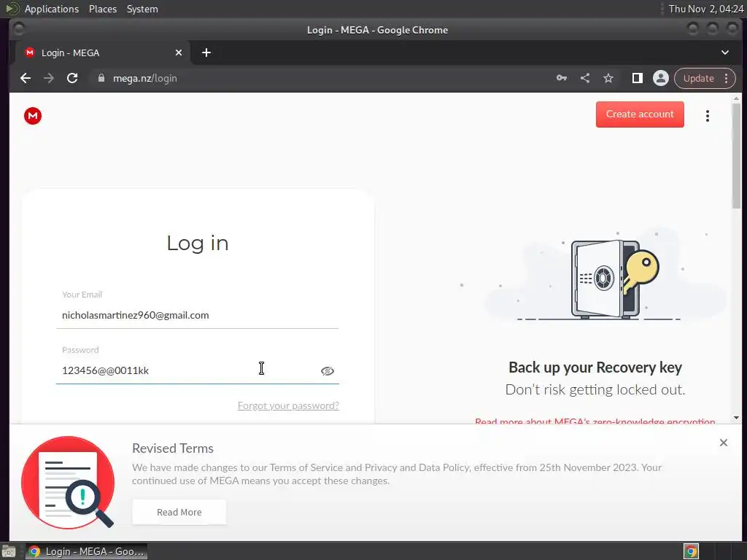The image size is (747, 560).
Task: Click the address bar URL mega.nz/login
Action: pyautogui.click(x=145, y=78)
